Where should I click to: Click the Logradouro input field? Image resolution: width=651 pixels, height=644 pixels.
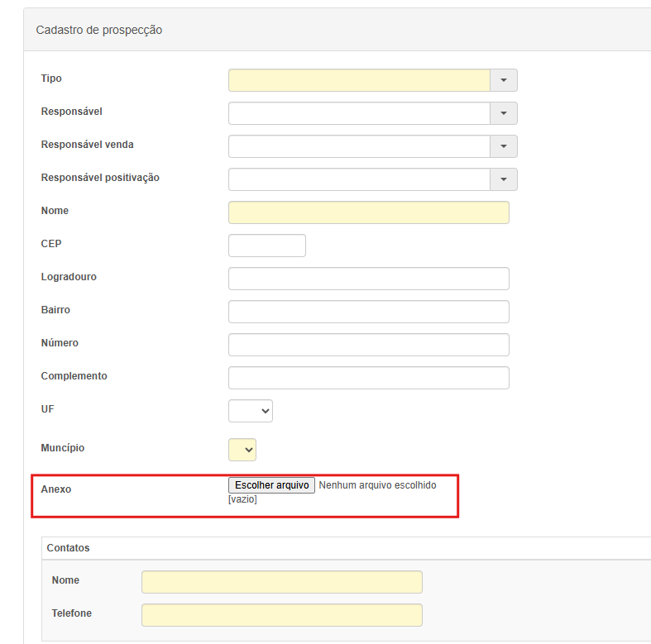pos(368,279)
